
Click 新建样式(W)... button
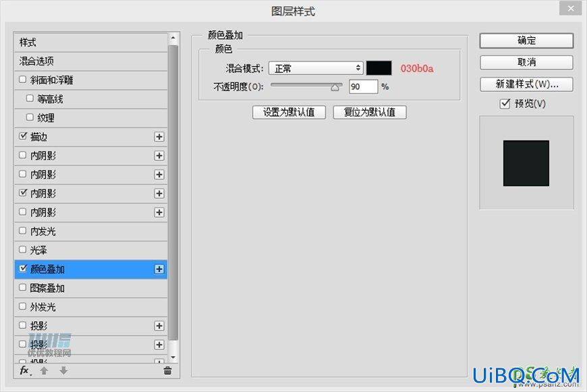point(526,84)
